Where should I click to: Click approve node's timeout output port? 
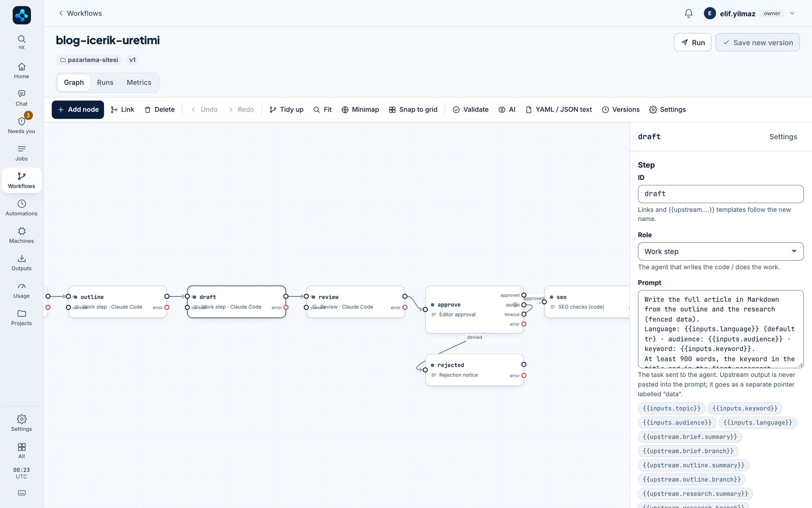[x=524, y=314]
